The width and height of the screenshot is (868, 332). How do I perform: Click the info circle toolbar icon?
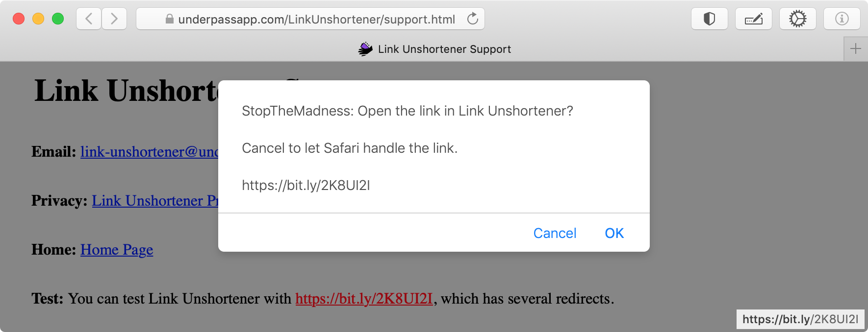coord(842,19)
